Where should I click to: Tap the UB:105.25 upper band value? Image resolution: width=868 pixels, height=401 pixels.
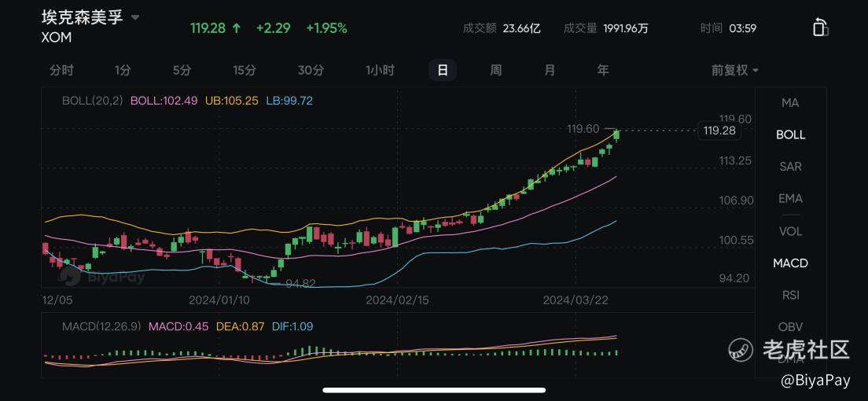click(x=232, y=101)
